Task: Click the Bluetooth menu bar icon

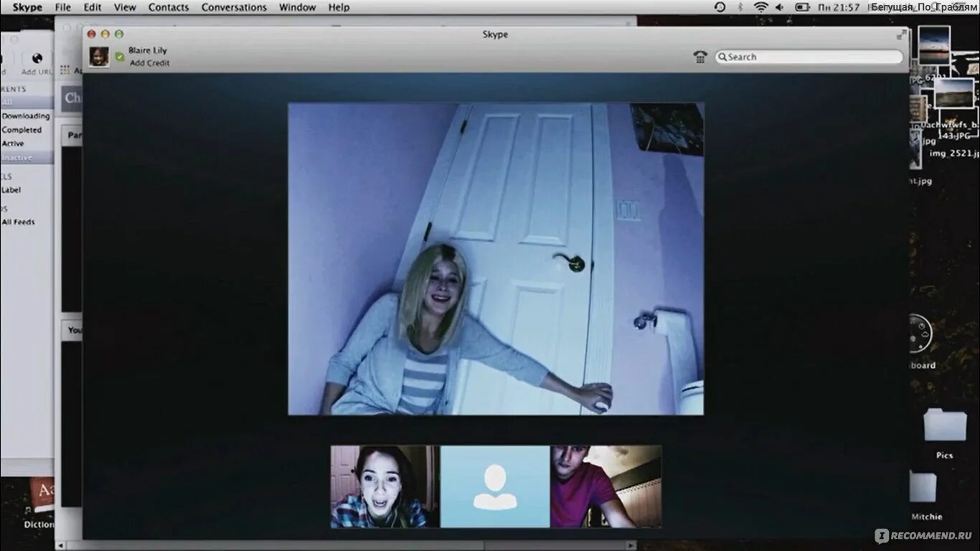Action: coord(741,7)
